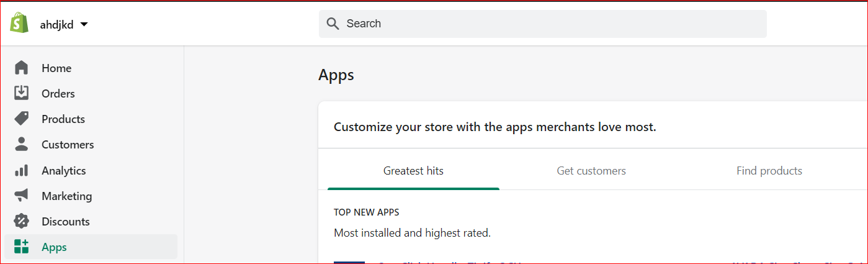Screen dimensions: 868x264
Task: Click the Products tag icon
Action: point(22,119)
